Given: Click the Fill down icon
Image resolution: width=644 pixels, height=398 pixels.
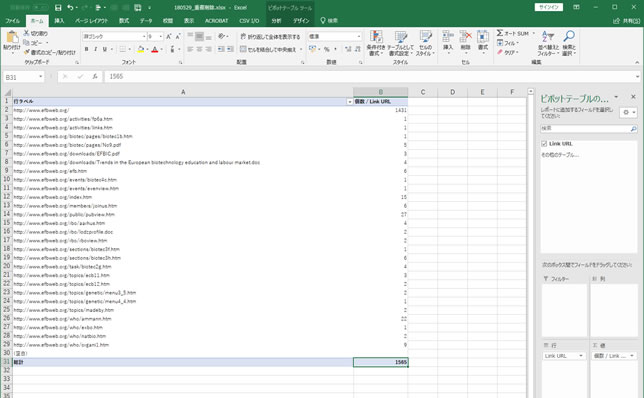Looking at the screenshot, I should 500,43.
